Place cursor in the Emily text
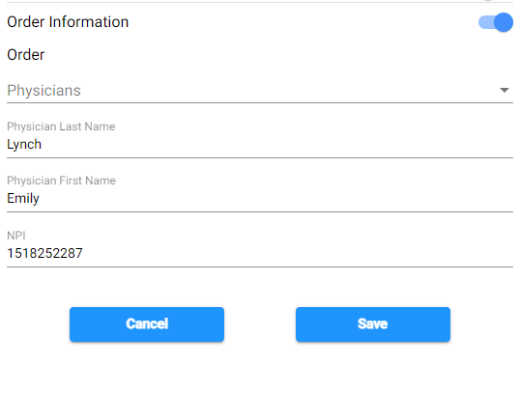The height and width of the screenshot is (420, 520). pyautogui.click(x=23, y=199)
